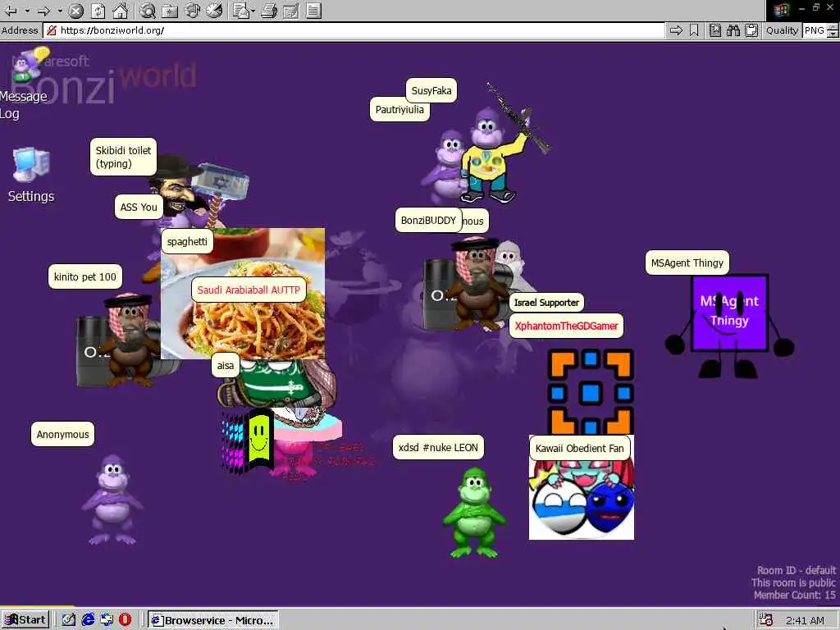Click the Mail envelope icon

point(240,10)
